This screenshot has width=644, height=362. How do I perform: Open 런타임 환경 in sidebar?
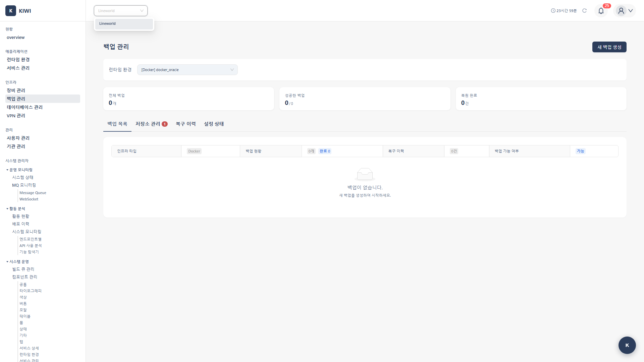click(43, 60)
